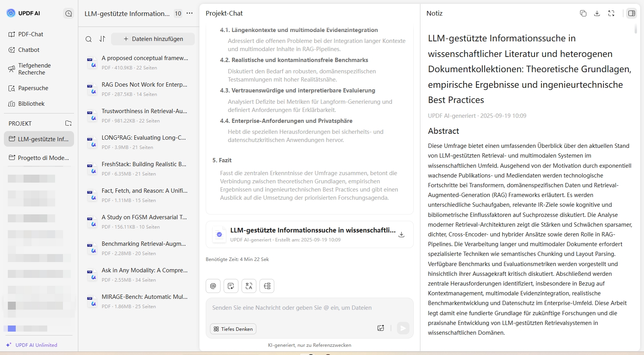The height and width of the screenshot is (355, 644).
Task: Click the search icon in file list
Action: click(x=89, y=39)
